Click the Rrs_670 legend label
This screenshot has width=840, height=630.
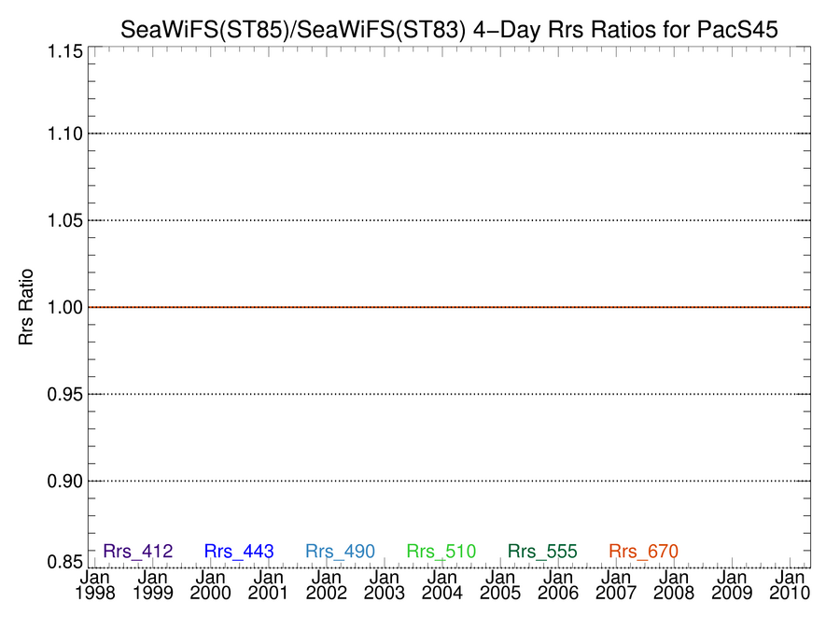click(644, 552)
